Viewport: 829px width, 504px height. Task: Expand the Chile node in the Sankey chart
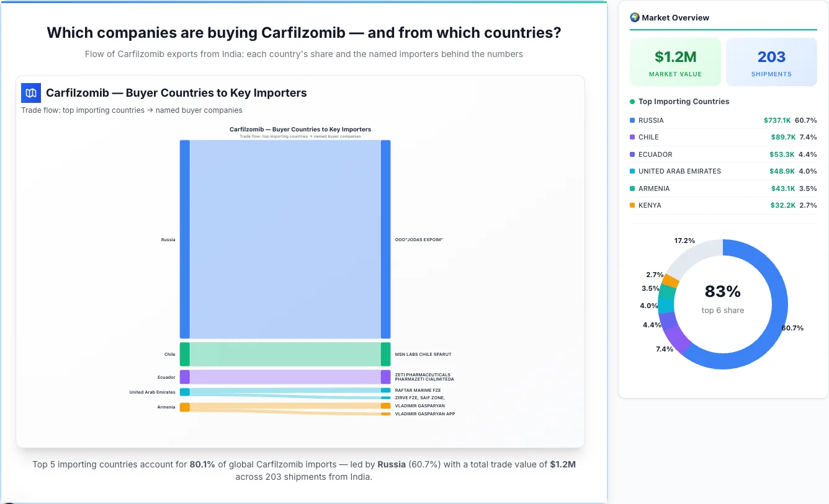tap(184, 353)
